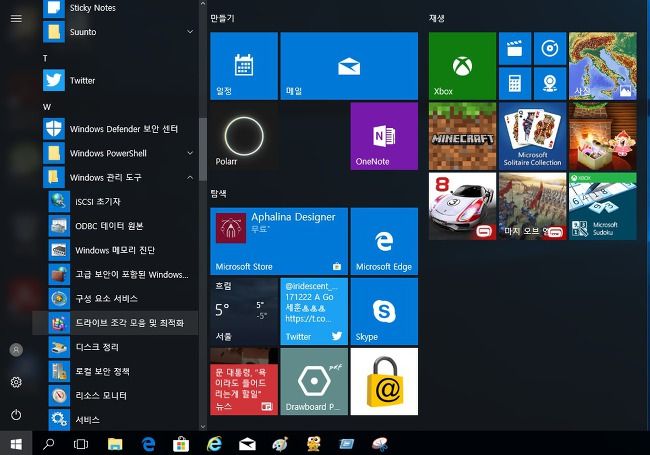Open the Power options button

16,414
